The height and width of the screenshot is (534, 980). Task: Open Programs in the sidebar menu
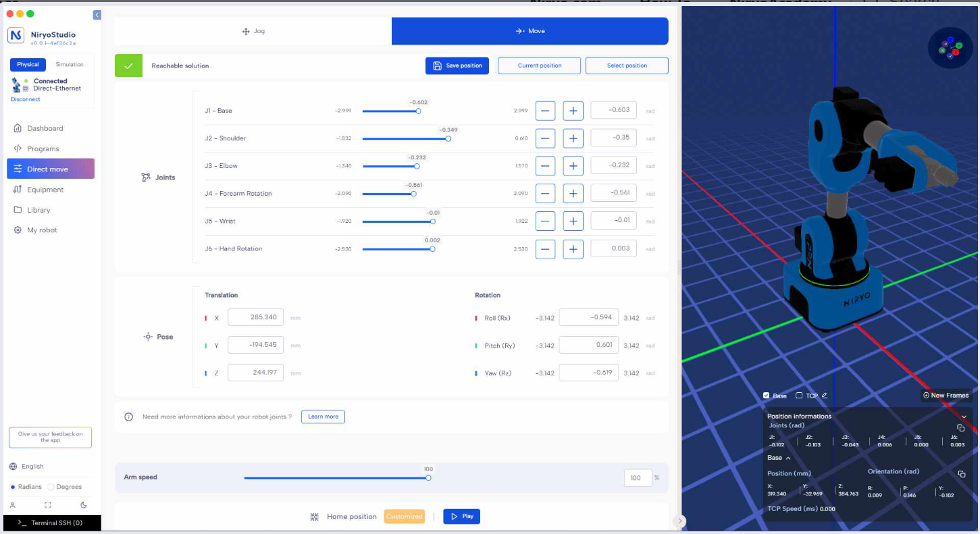click(43, 149)
